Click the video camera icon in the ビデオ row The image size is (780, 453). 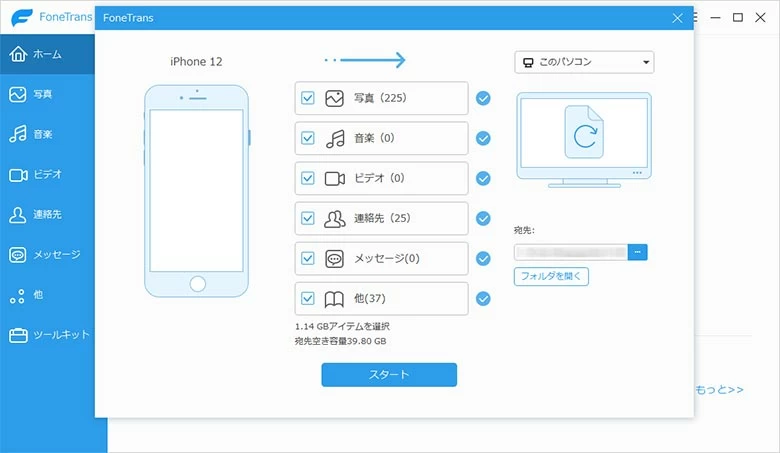(335, 178)
